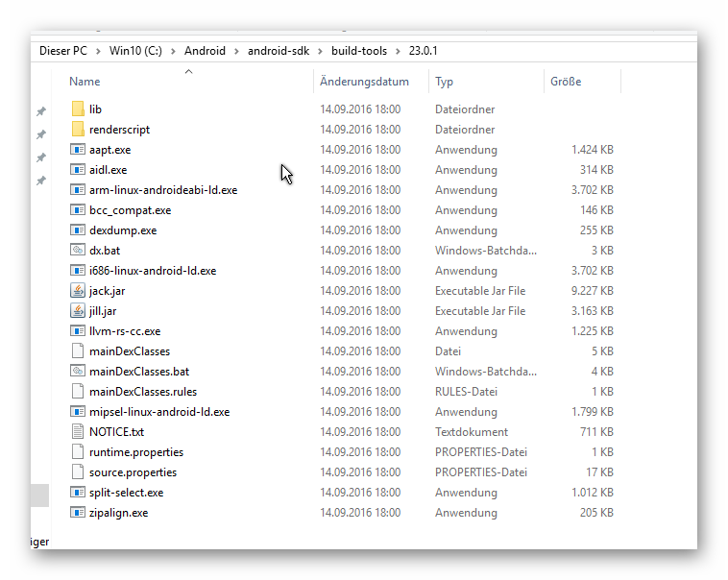Select the lib folder icon
728x580 pixels.
click(x=78, y=109)
